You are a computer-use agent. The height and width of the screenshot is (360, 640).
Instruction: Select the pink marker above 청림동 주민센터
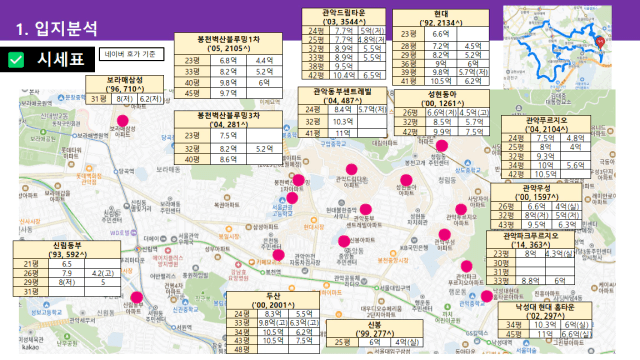pos(442,145)
